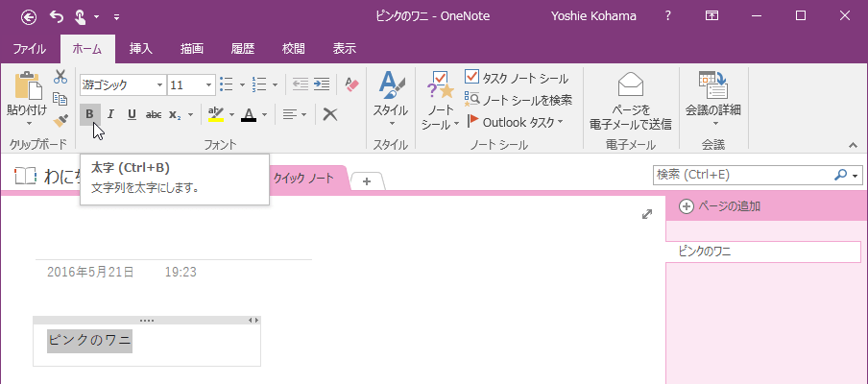Toggle Underline formatting
868x384 pixels.
click(x=132, y=114)
